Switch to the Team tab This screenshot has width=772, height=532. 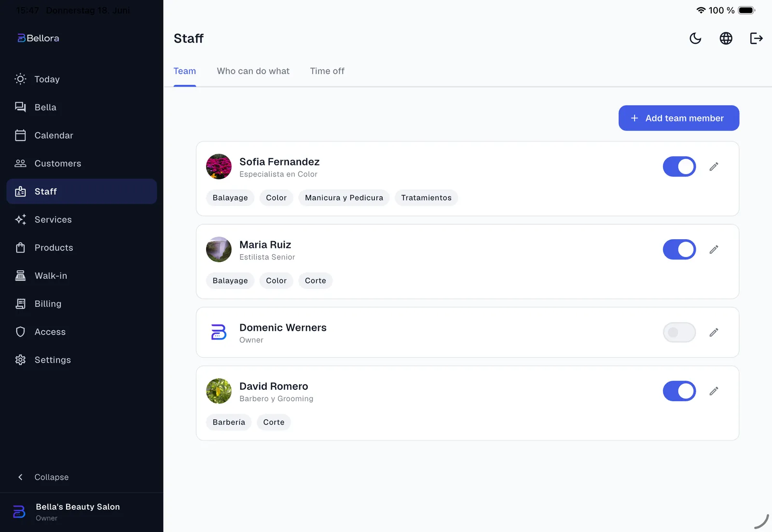pyautogui.click(x=185, y=71)
